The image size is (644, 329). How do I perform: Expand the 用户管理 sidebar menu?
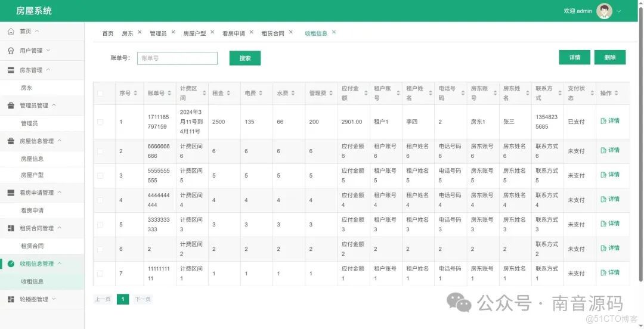click(48, 50)
